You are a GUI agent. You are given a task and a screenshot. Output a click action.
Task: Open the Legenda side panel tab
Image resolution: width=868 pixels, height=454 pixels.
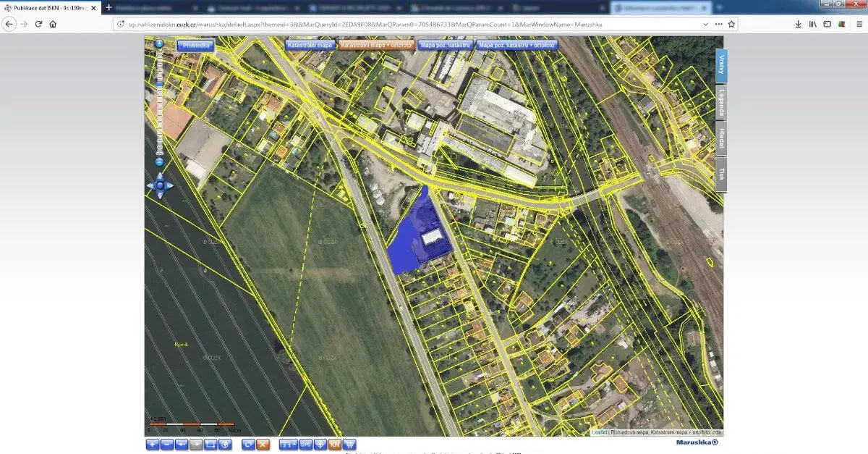click(721, 104)
